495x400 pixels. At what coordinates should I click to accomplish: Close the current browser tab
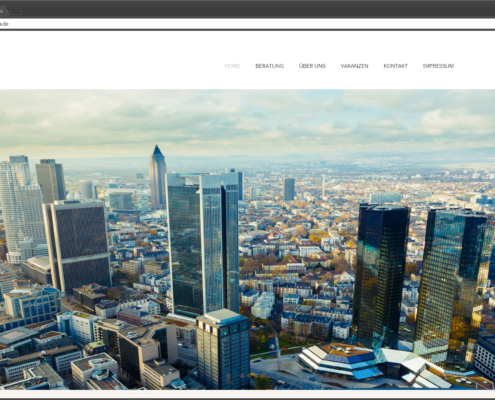1,11
